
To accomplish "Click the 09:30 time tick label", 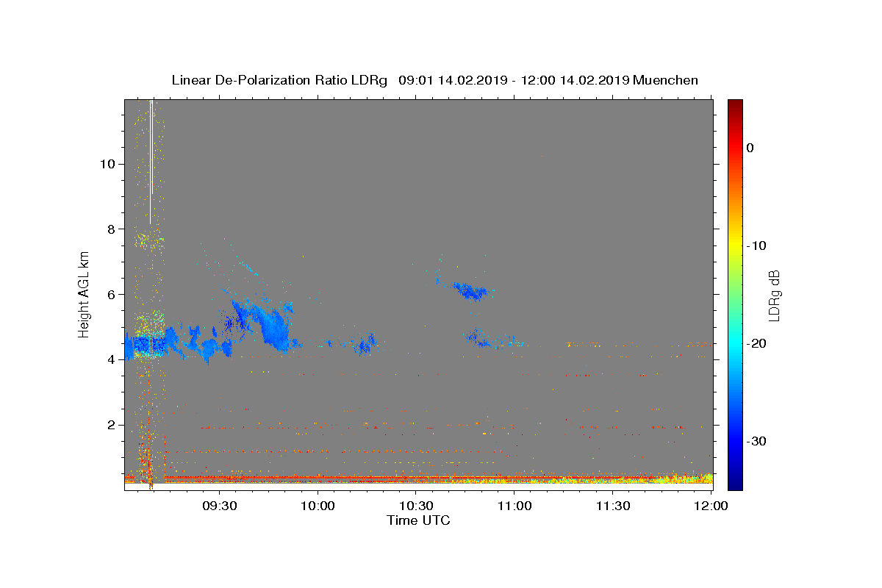I will pos(220,506).
